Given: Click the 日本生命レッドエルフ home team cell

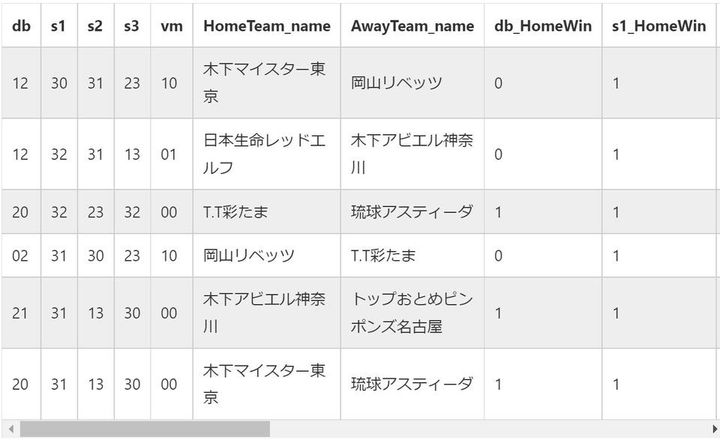Looking at the screenshot, I should pyautogui.click(x=265, y=154).
